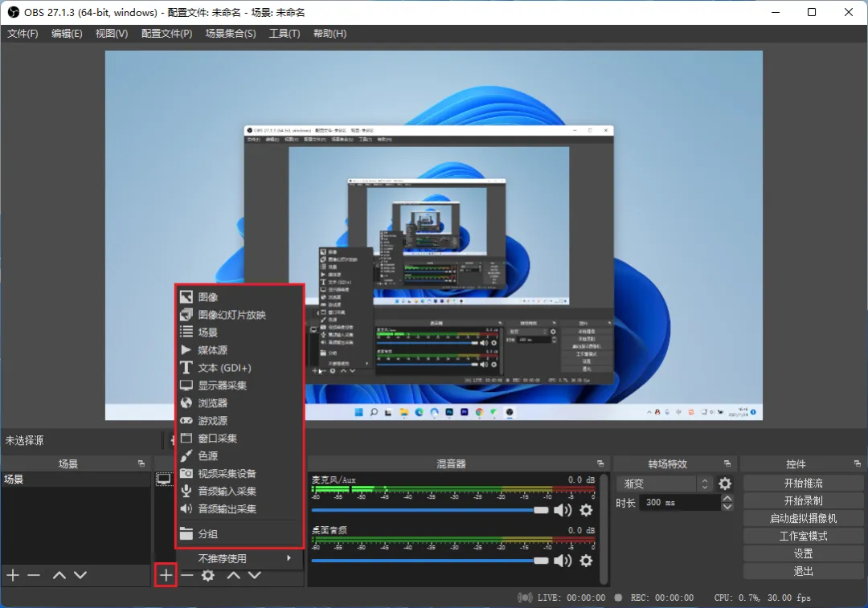Undock the 转场特效 panel
The height and width of the screenshot is (608, 868).
point(727,463)
